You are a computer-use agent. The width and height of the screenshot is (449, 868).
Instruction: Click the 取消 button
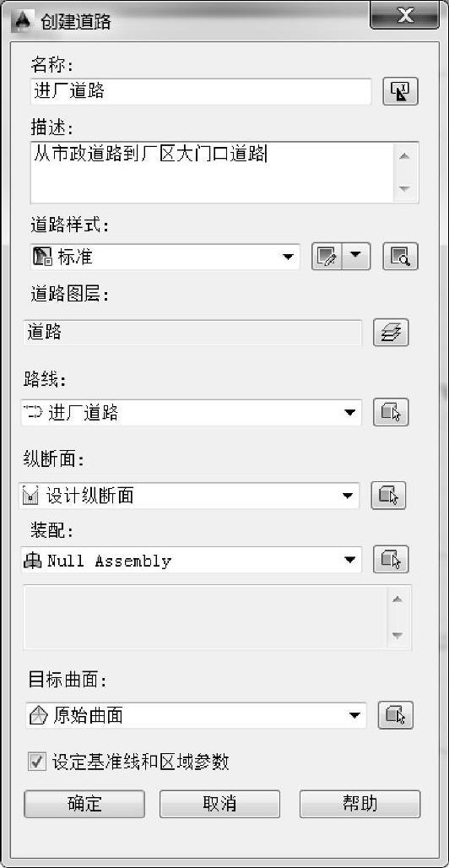(x=219, y=804)
